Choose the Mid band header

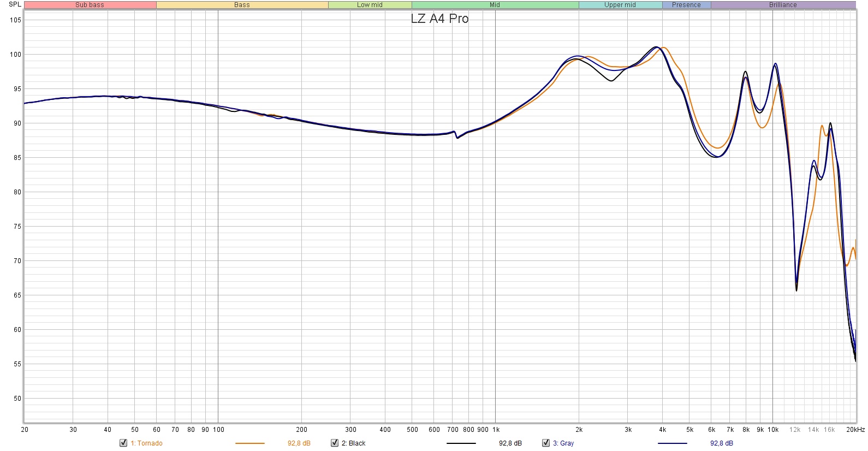point(495,5)
